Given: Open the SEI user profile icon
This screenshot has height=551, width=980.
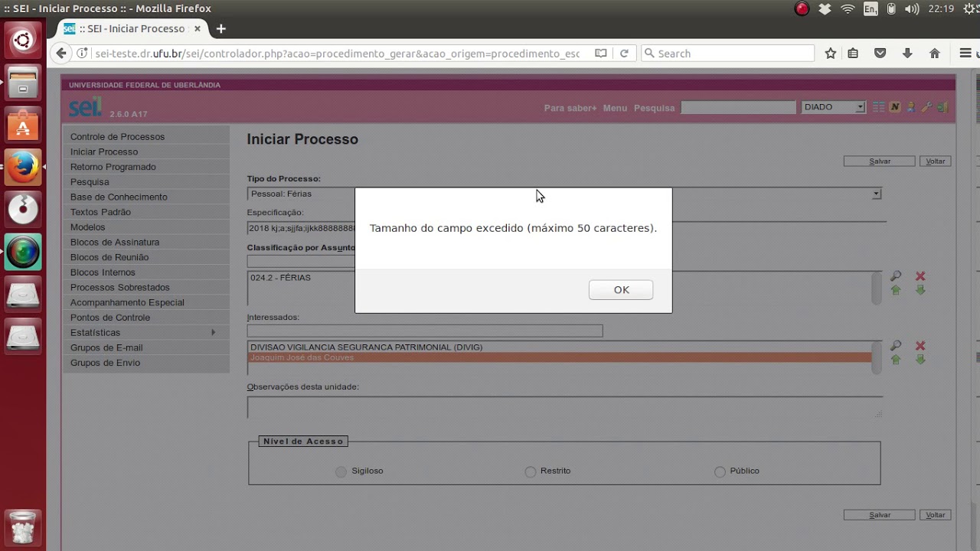Looking at the screenshot, I should (910, 107).
